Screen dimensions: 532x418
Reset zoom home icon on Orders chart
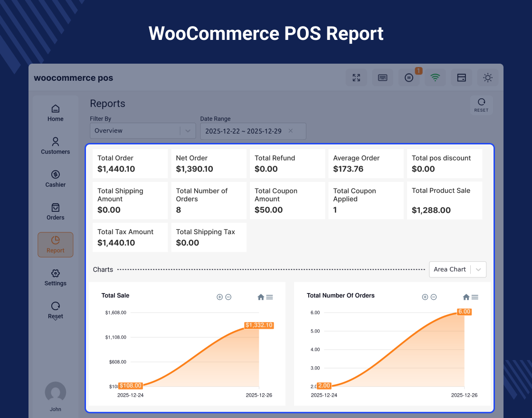click(x=466, y=297)
